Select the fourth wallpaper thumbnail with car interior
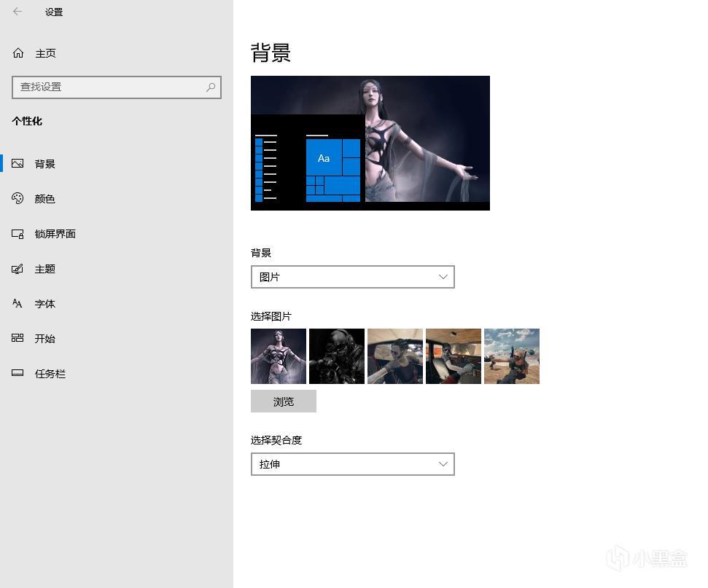Image resolution: width=708 pixels, height=588 pixels. coord(454,356)
